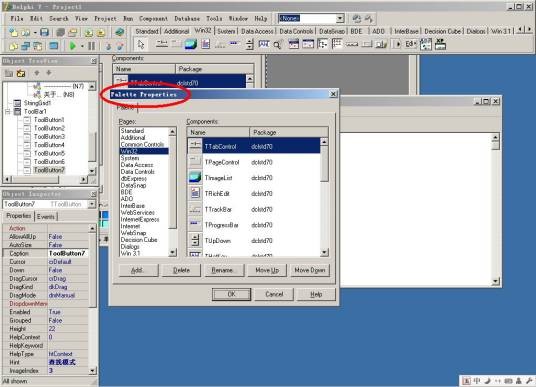Click the Caption property value ToolButton7
Image resolution: width=536 pixels, height=387 pixels.
68,253
